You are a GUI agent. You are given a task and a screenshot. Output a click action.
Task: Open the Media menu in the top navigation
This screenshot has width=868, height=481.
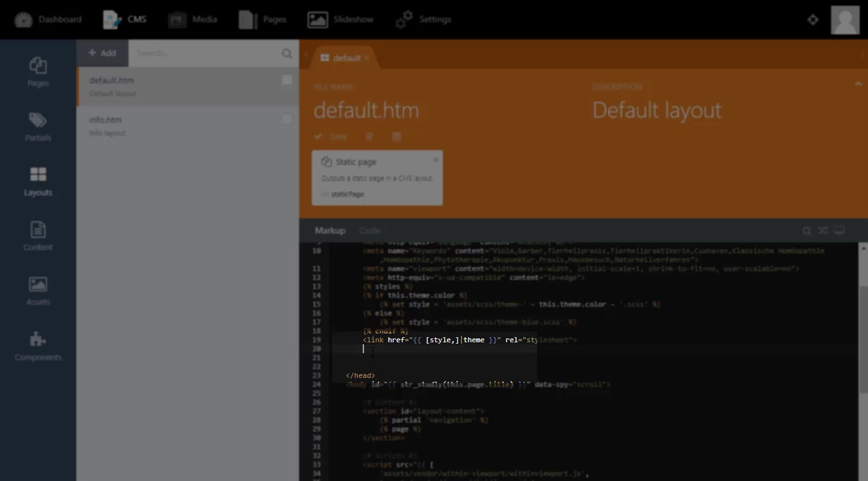point(193,20)
